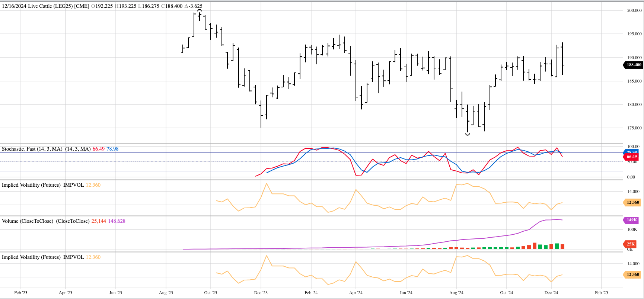Click the Feb '25 time axis label
This screenshot has height=299, width=644.
coord(601,293)
